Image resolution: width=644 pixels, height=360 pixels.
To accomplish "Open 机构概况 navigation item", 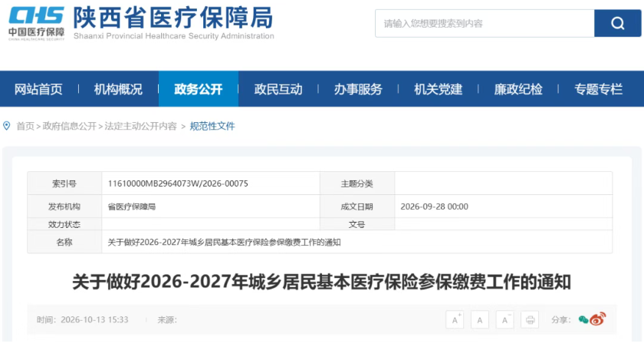I will tap(118, 89).
